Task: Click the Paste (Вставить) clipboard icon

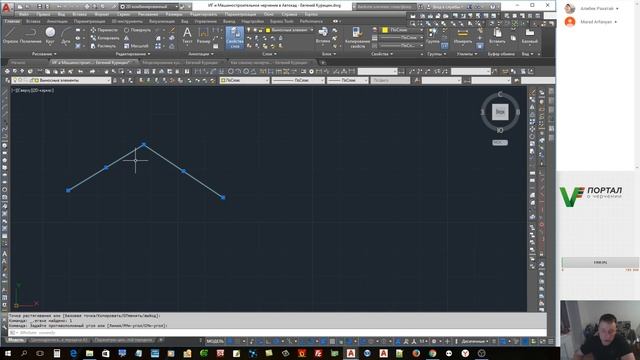Action: [x=497, y=36]
